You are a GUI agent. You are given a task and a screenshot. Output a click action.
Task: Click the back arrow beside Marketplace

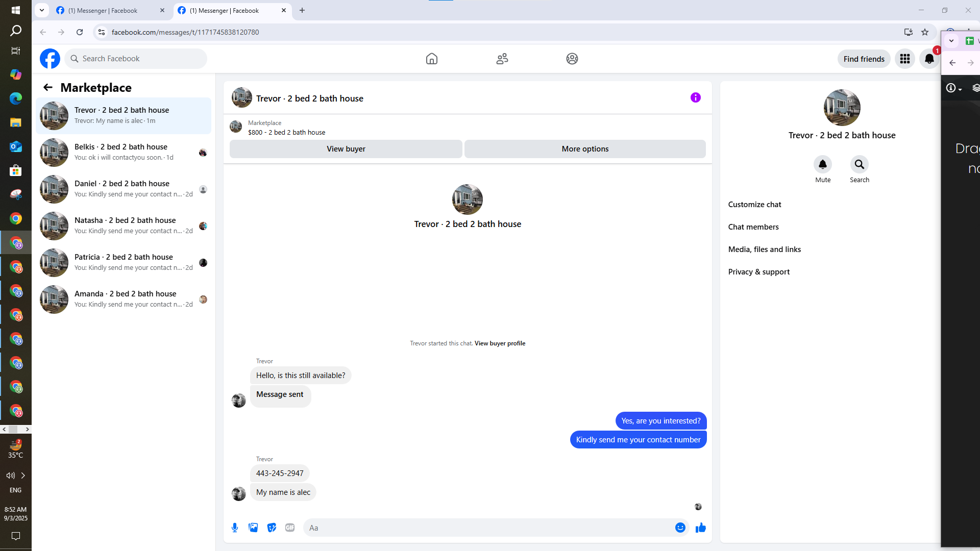coord(48,88)
